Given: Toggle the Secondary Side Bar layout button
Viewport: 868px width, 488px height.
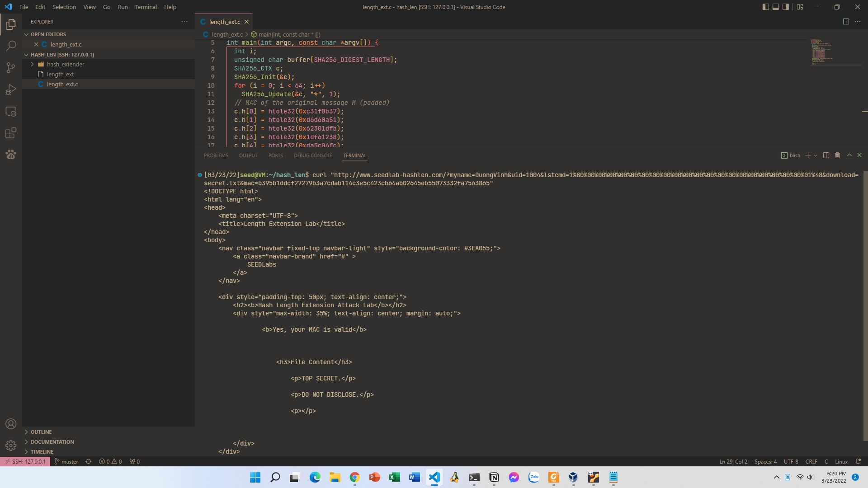Looking at the screenshot, I should click(x=786, y=7).
